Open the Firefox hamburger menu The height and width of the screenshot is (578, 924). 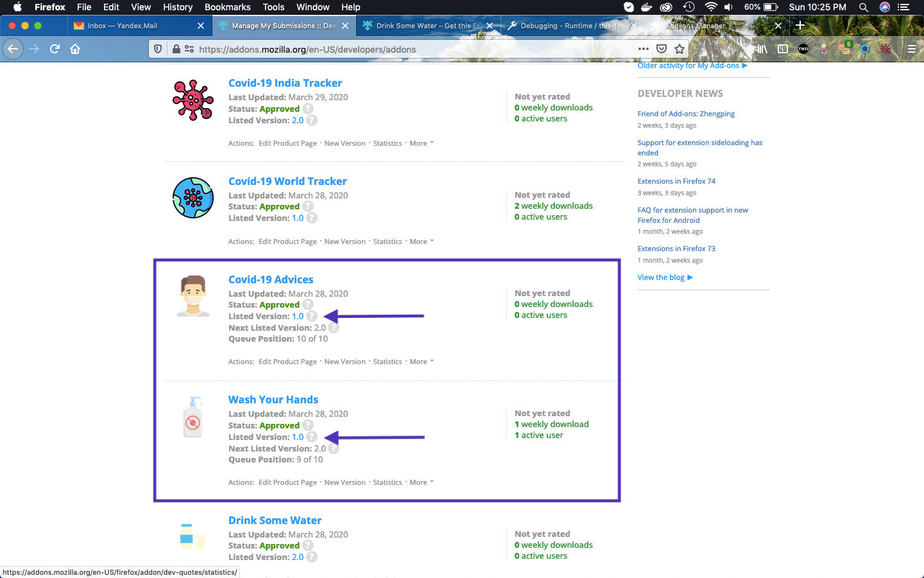pos(911,49)
